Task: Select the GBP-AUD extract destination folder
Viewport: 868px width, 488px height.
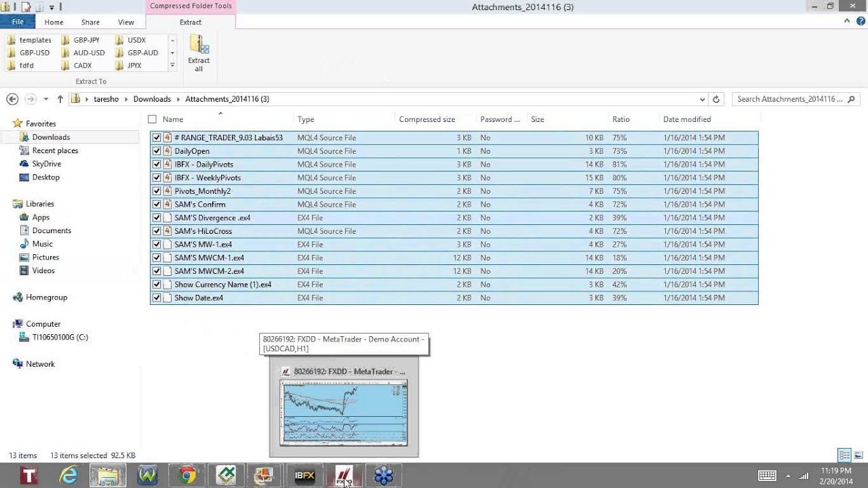Action: (x=138, y=53)
